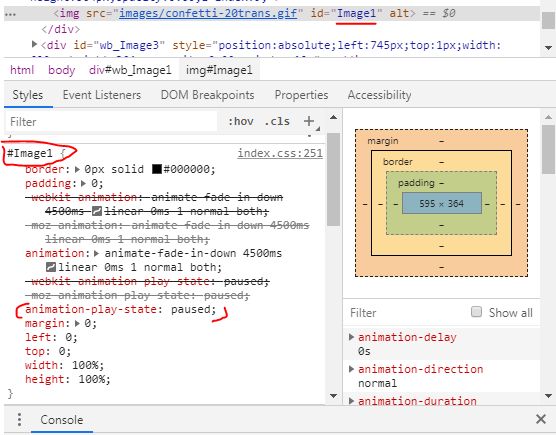Click the computed pane scroll down arrow
Screen dimensions: 556x435
[548, 396]
